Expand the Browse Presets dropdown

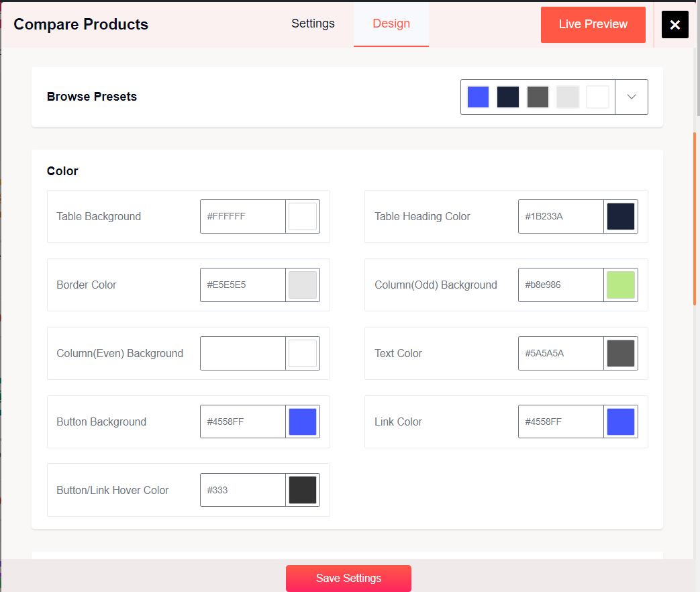click(x=631, y=97)
